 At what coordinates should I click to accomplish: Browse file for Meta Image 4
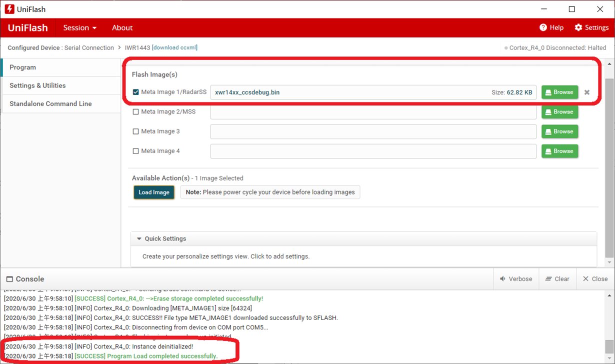click(559, 150)
